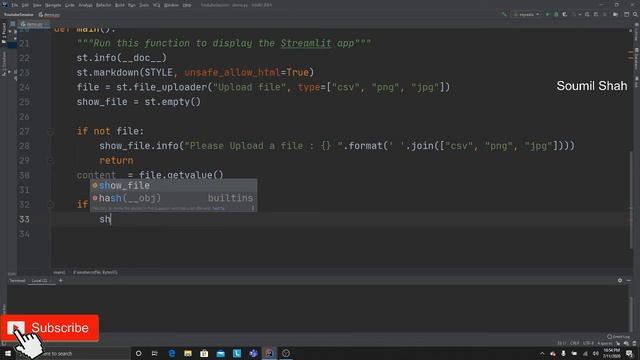Open Microsoft Teams from taskbar

click(253, 353)
